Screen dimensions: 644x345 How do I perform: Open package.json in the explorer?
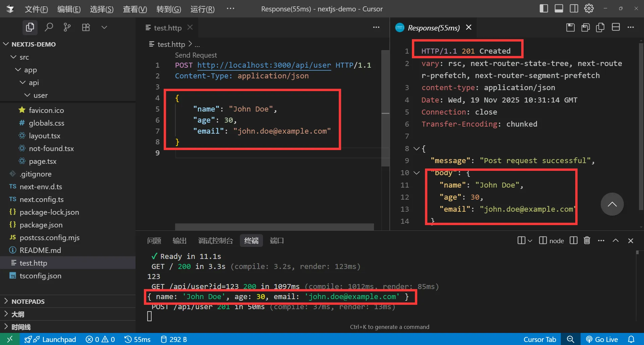41,225
